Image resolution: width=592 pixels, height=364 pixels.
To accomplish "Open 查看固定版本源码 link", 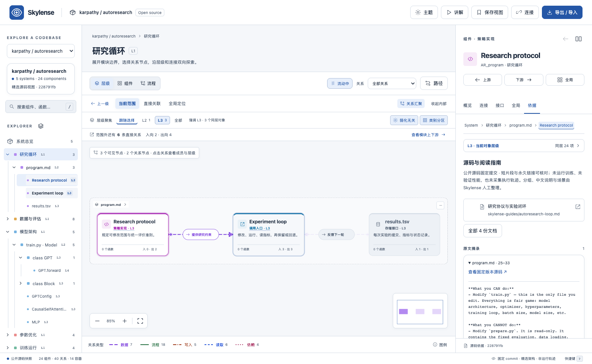I will pyautogui.click(x=488, y=272).
